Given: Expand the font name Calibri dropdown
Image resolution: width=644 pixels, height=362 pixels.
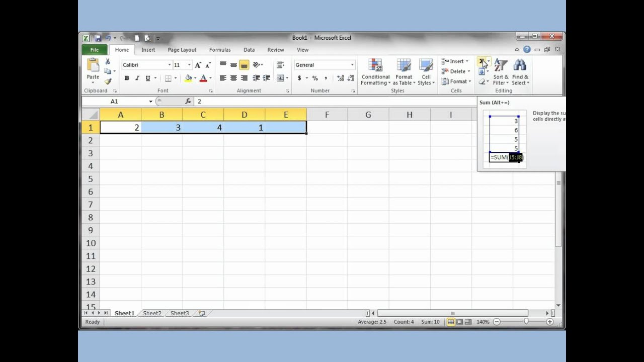Looking at the screenshot, I should coord(169,65).
